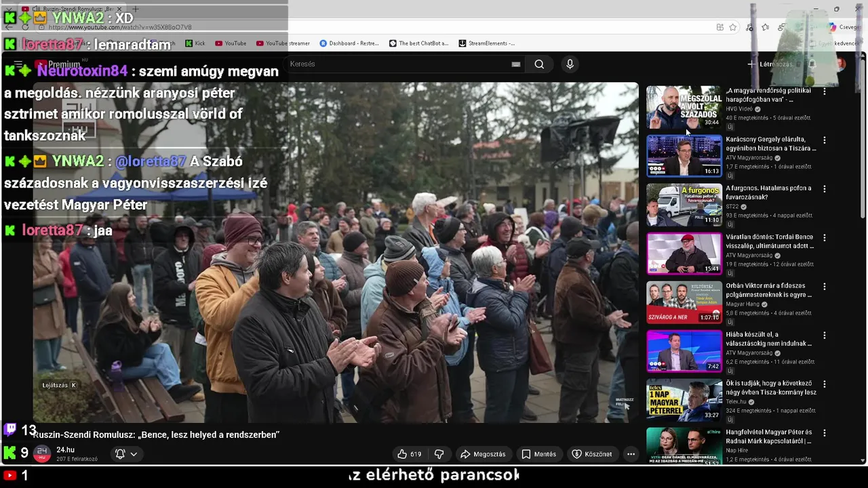Screen dimensions: 868x488
Task: Open the YouTube notifications bell in the header
Action: 812,64
